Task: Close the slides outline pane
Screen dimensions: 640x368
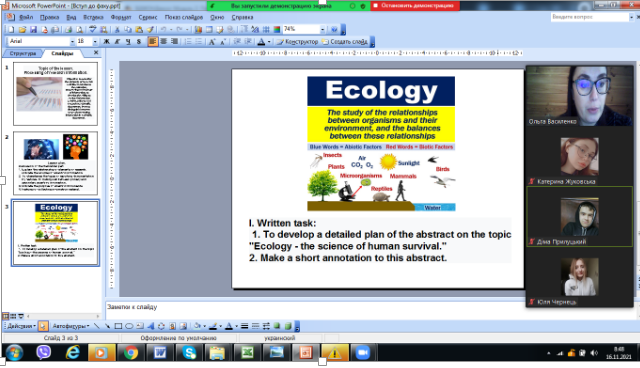Action: click(96, 53)
